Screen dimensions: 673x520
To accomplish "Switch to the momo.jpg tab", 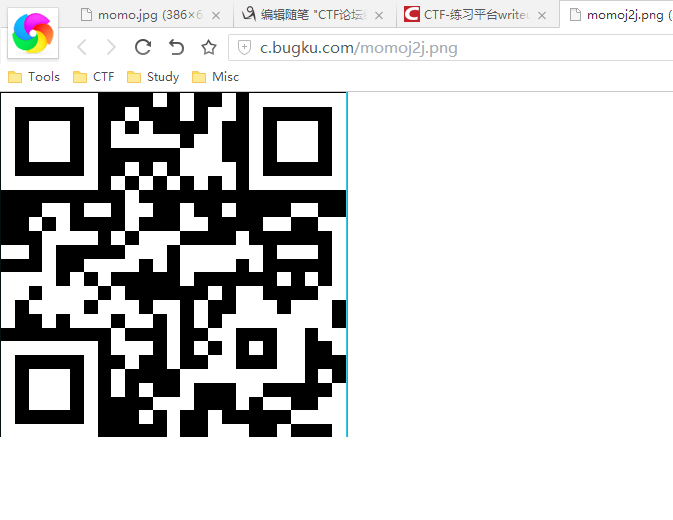I will pos(150,15).
